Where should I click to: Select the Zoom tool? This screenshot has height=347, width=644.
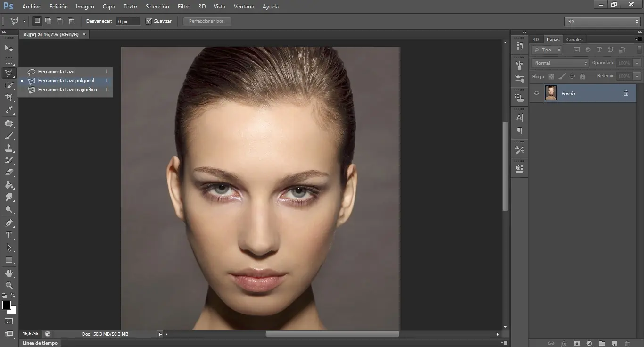click(x=9, y=286)
